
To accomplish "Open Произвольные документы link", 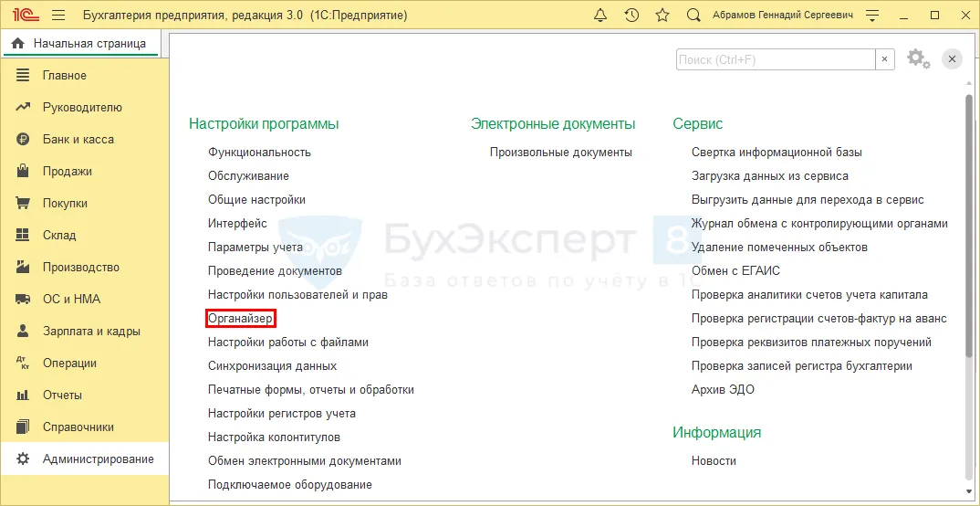I will (561, 153).
